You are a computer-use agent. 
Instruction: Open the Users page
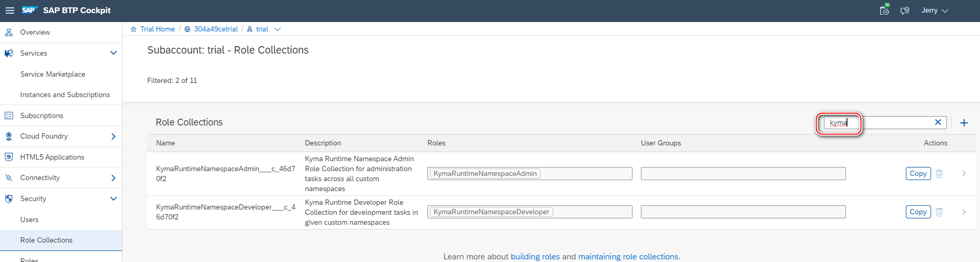coord(29,219)
